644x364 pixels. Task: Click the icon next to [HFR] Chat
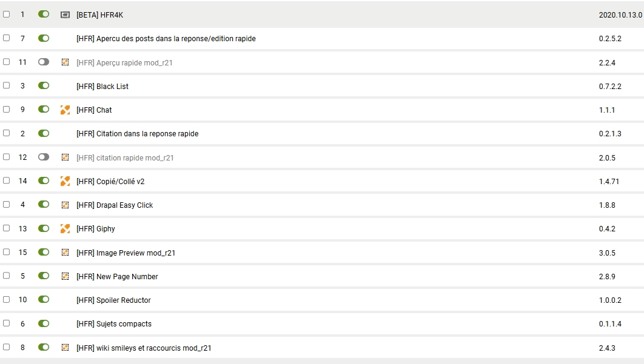pos(65,110)
